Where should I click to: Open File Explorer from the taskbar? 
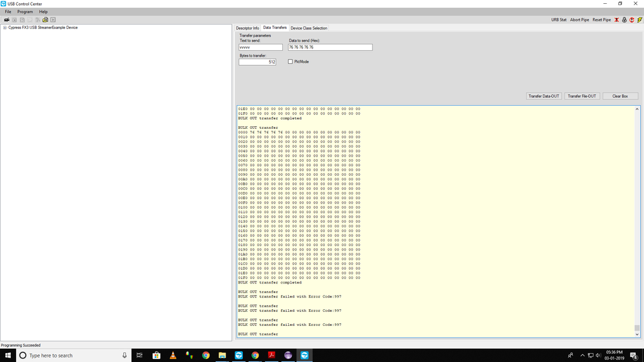[x=222, y=356]
